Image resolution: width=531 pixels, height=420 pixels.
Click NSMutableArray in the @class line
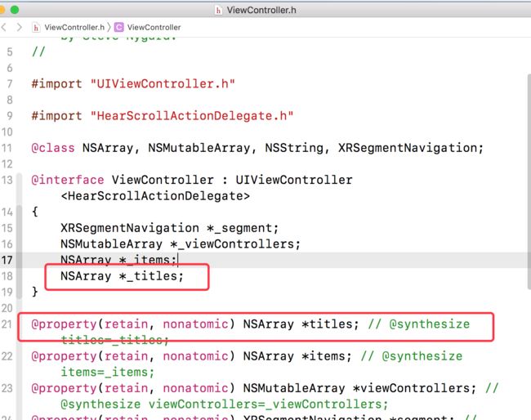(199, 148)
